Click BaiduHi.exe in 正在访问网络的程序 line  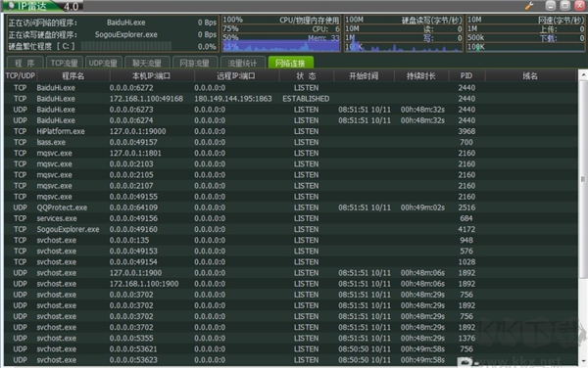126,23
